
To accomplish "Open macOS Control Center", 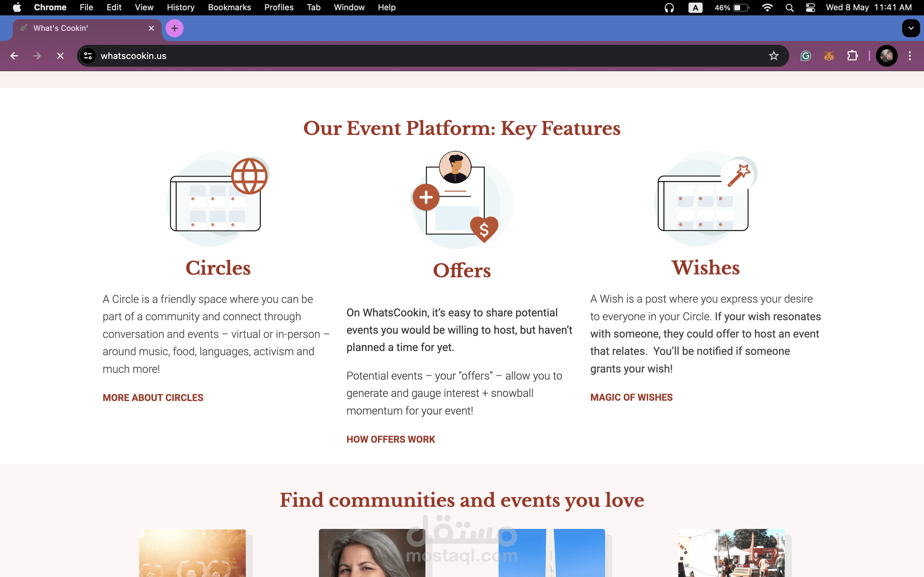I will click(x=810, y=8).
